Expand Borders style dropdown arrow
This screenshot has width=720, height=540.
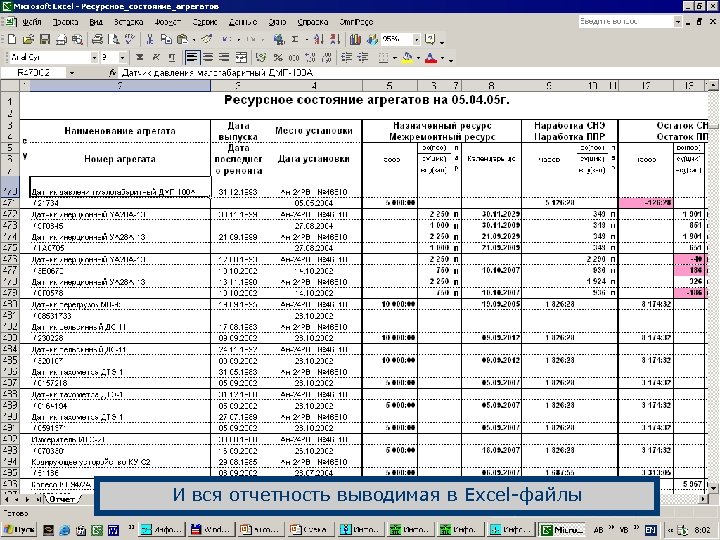pos(394,58)
